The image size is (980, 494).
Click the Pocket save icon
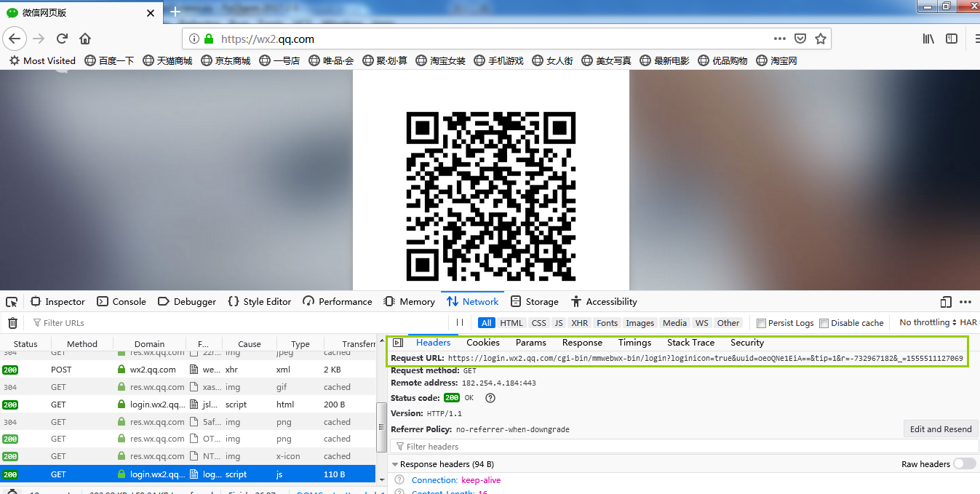(x=800, y=39)
